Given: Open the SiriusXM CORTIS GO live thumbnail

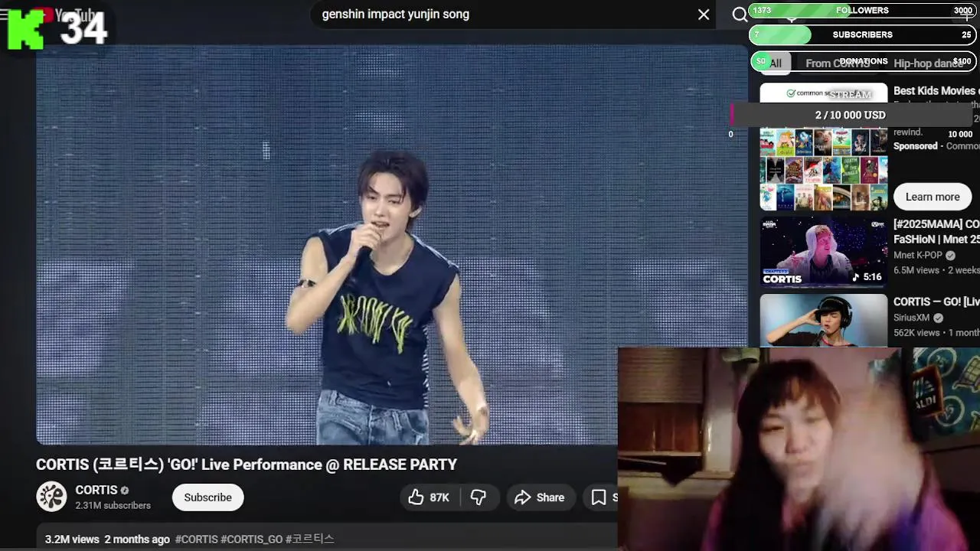Looking at the screenshot, I should 824,321.
